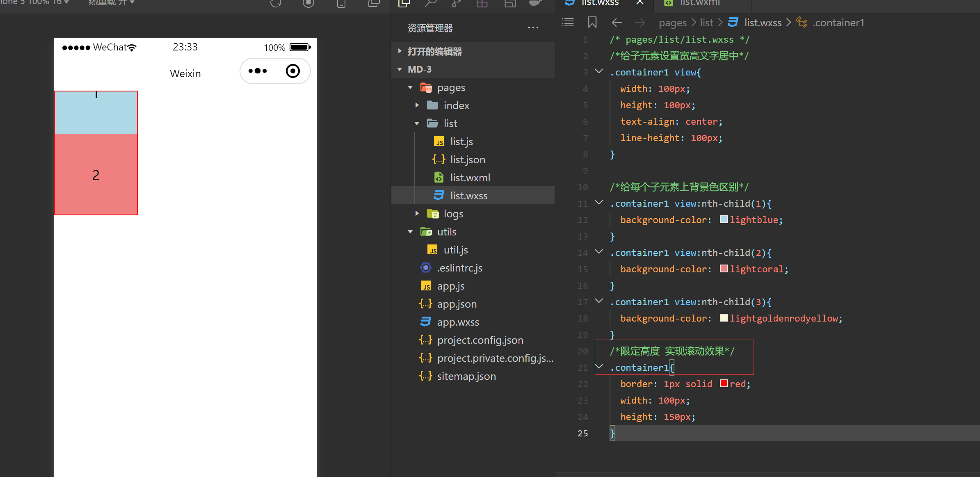The height and width of the screenshot is (477, 980).
Task: Click the search icon in sidebar
Action: tap(430, 3)
